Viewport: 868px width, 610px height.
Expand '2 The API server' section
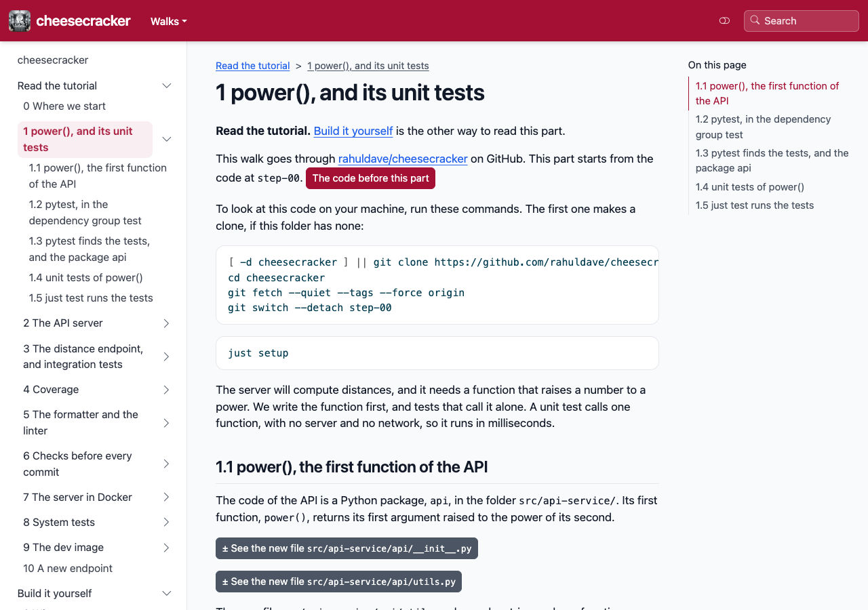pos(167,323)
